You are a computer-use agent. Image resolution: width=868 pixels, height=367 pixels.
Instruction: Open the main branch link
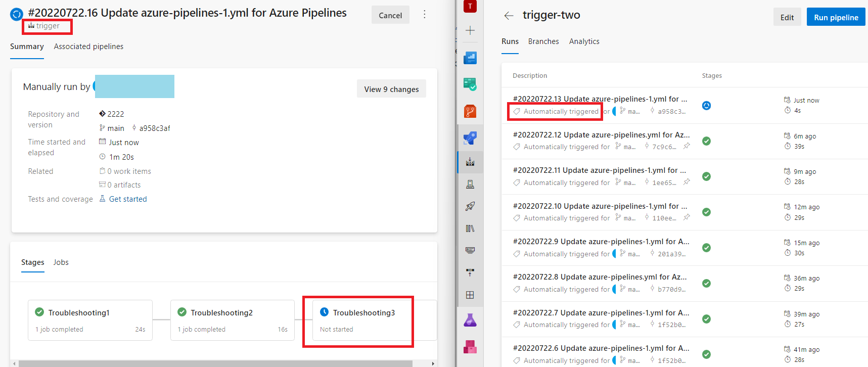click(116, 128)
